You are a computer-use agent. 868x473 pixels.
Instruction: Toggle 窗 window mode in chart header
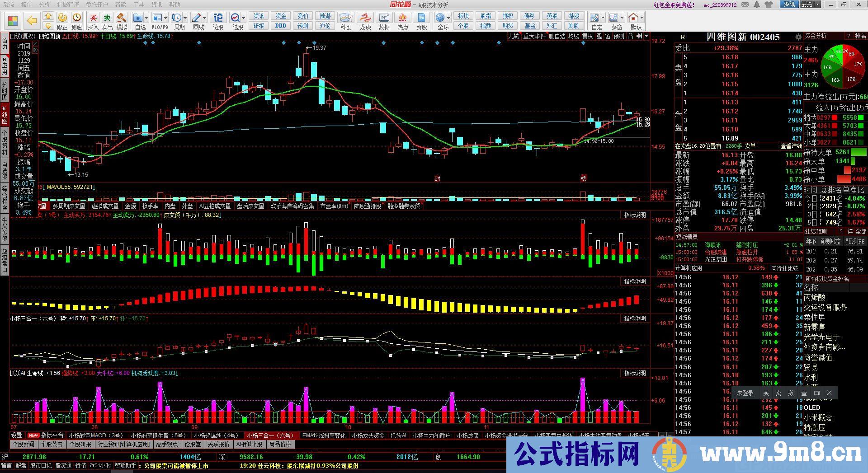pos(608,36)
